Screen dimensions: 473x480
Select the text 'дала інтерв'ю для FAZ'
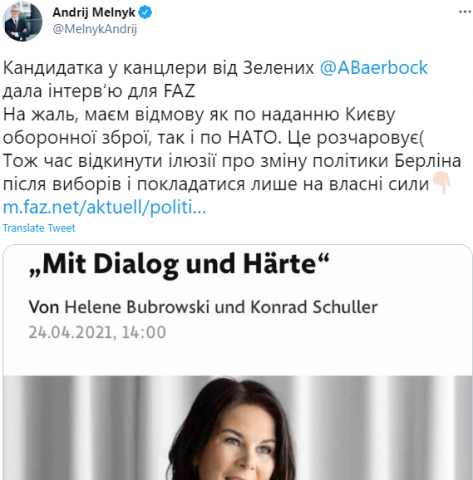coord(99,91)
